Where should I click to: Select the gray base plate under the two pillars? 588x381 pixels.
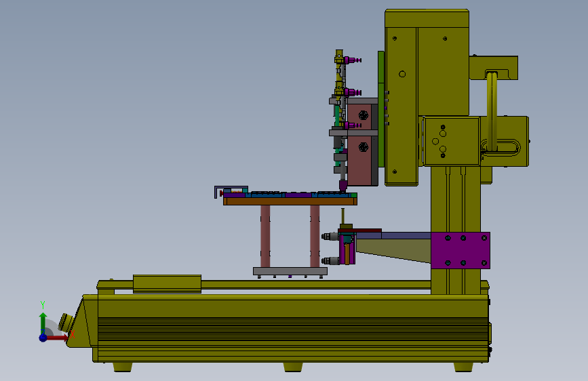coord(290,271)
